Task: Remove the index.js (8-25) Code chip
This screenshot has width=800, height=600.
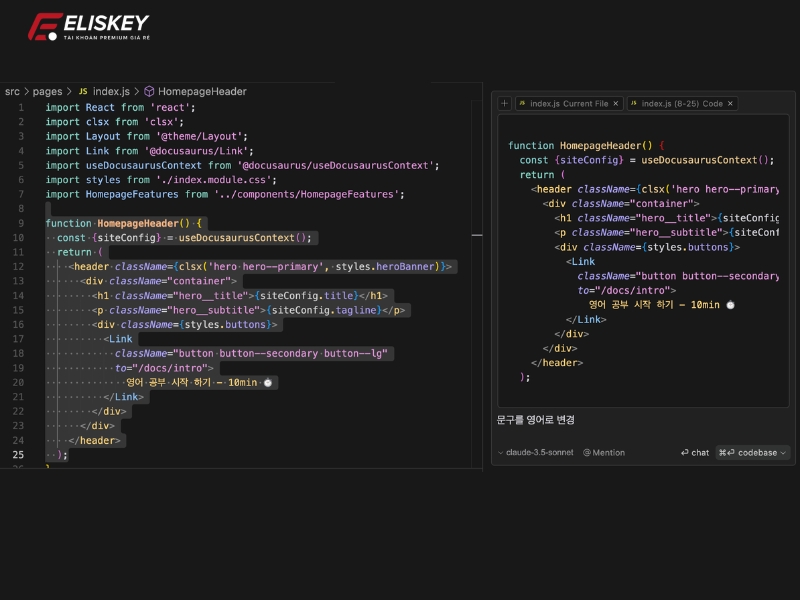Action: coord(731,103)
